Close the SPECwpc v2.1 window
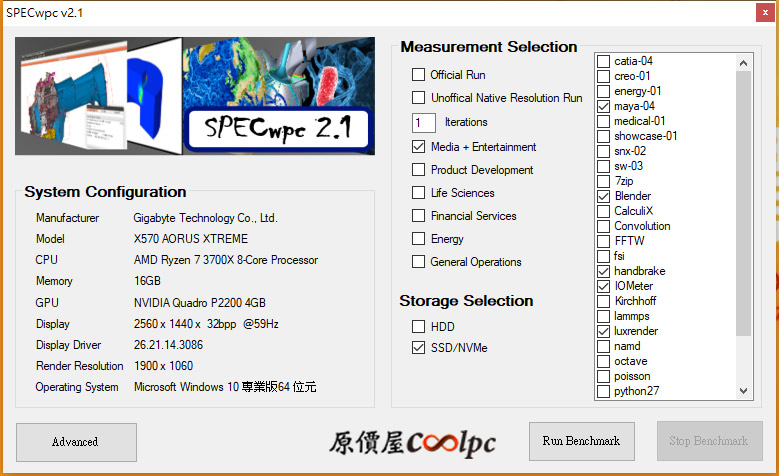The width and height of the screenshot is (779, 476). click(x=765, y=12)
